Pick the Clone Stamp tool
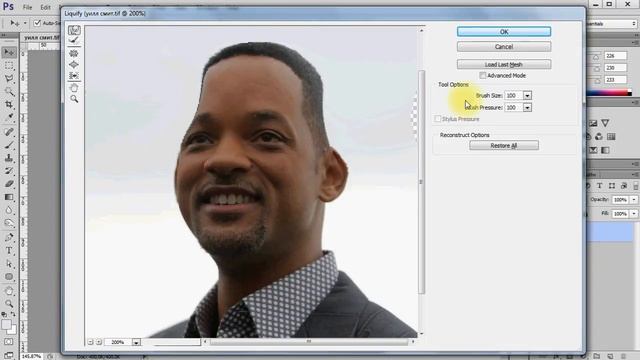The image size is (640, 360). pos(9,158)
